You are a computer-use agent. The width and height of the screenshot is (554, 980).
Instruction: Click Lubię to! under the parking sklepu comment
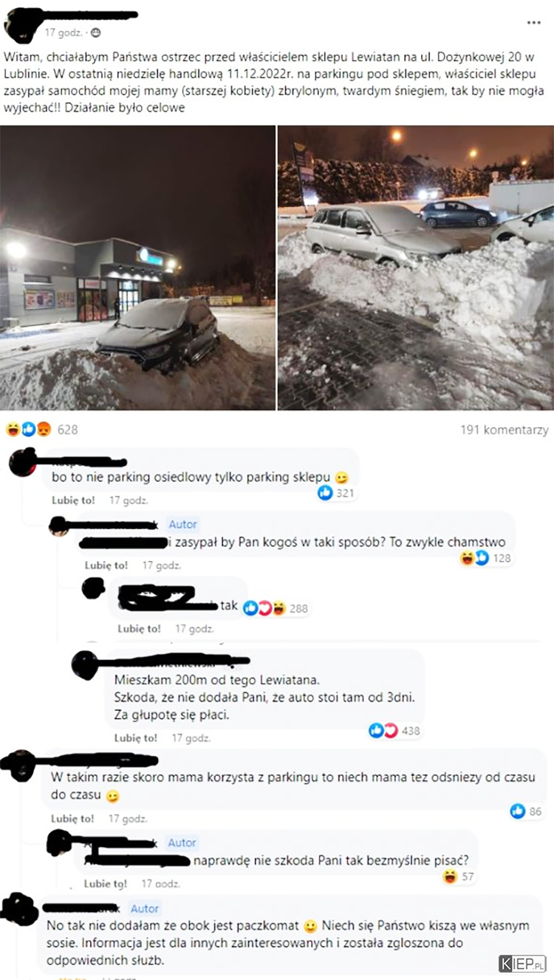73,500
